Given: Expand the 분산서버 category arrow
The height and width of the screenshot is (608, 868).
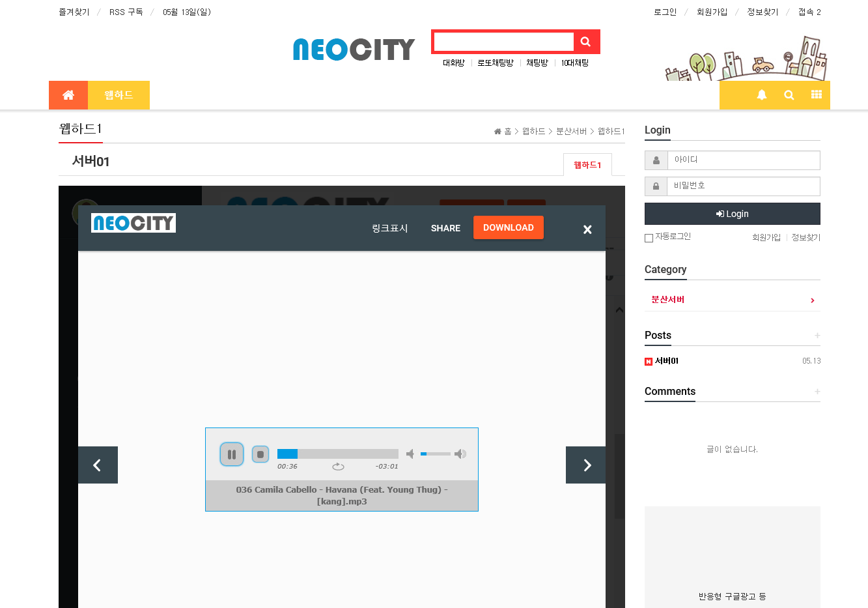Looking at the screenshot, I should pos(812,300).
